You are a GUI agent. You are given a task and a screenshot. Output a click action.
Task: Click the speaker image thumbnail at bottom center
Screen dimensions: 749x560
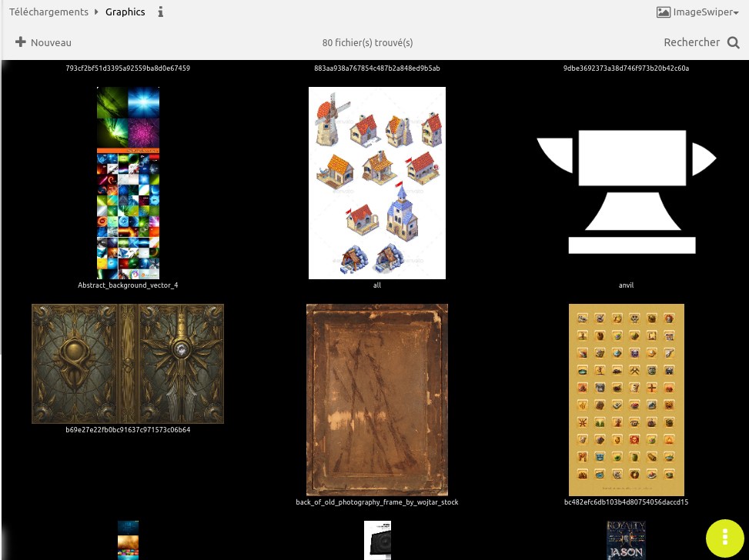click(x=377, y=540)
